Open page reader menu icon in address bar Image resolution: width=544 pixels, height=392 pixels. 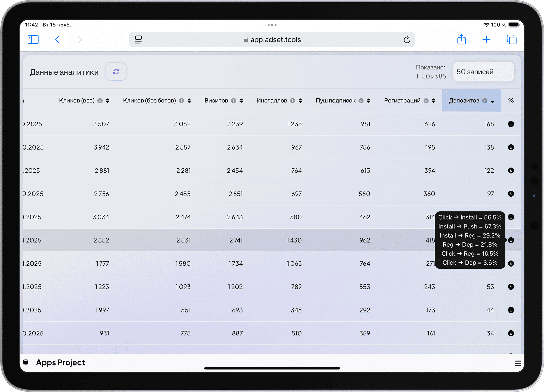[138, 40]
